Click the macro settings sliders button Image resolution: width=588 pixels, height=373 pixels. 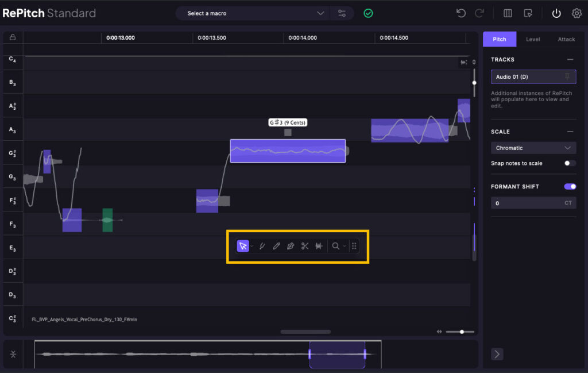point(342,13)
